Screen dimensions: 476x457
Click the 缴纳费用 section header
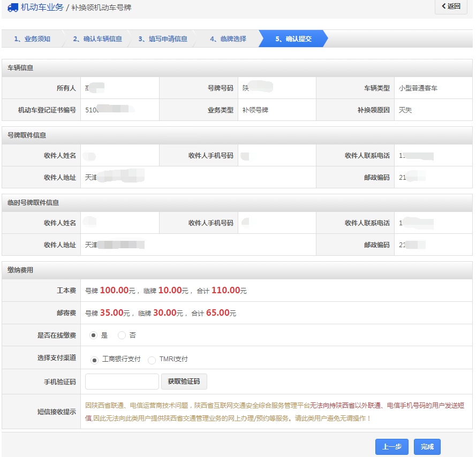tap(20, 270)
